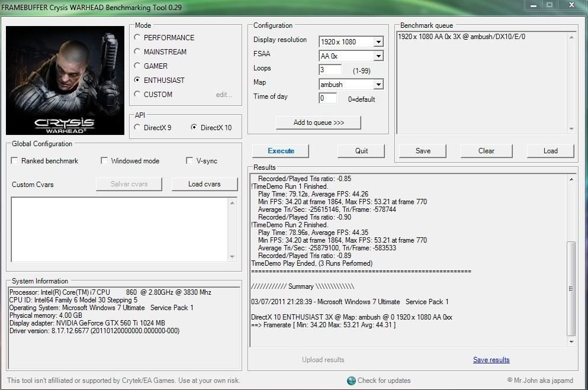The width and height of the screenshot is (588, 390).
Task: Click the CPU ID line in System Information
Action: (x=73, y=300)
